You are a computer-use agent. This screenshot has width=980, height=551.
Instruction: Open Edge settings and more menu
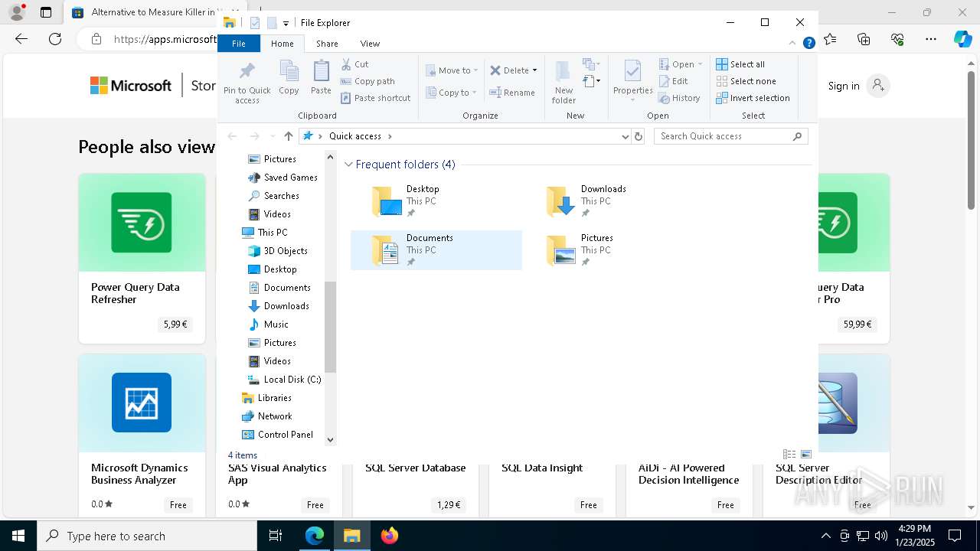click(931, 39)
